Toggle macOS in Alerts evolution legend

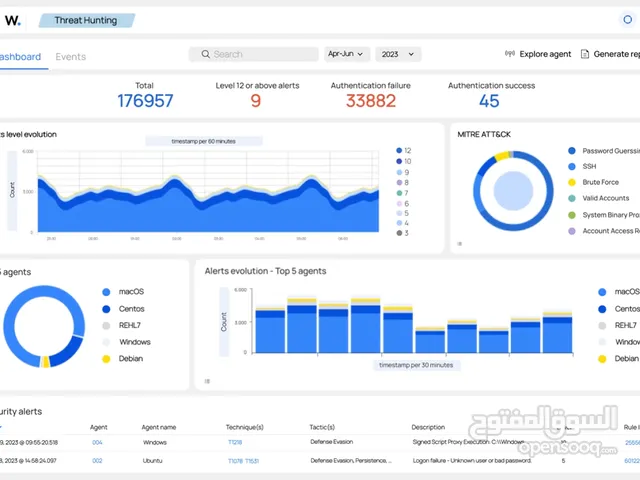(x=619, y=292)
